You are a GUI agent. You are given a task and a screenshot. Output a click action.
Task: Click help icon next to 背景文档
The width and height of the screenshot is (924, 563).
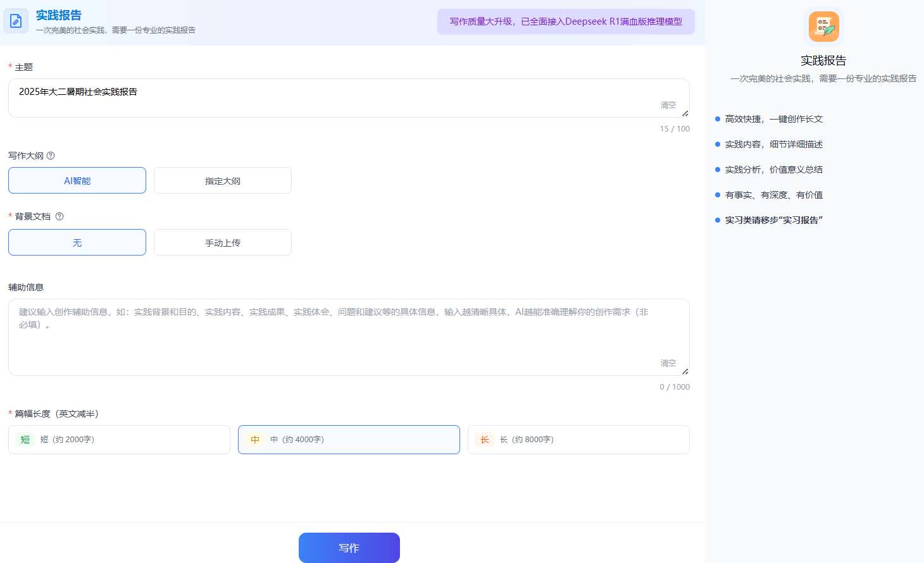click(59, 216)
